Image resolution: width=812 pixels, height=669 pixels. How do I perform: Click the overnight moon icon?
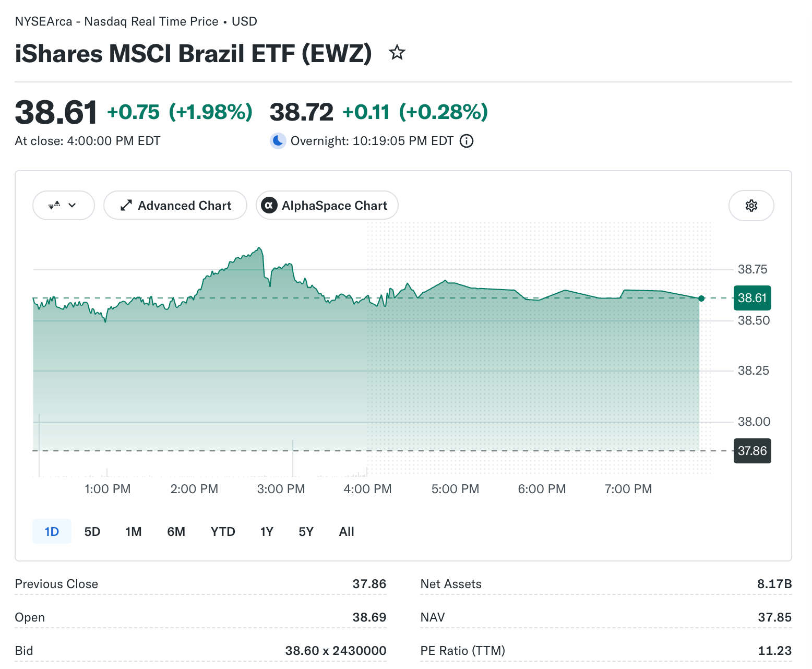click(278, 141)
